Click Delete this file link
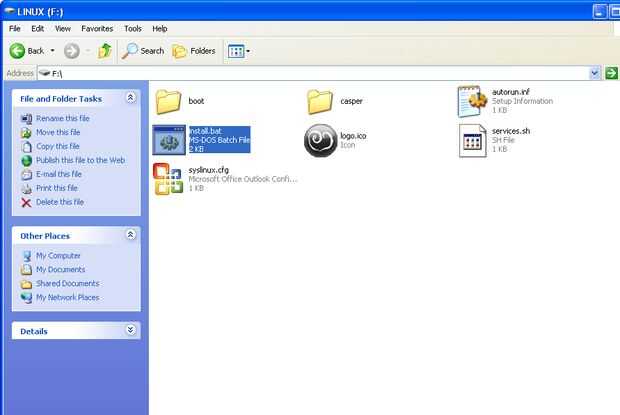Viewport: 620px width, 415px height. pyautogui.click(x=60, y=202)
